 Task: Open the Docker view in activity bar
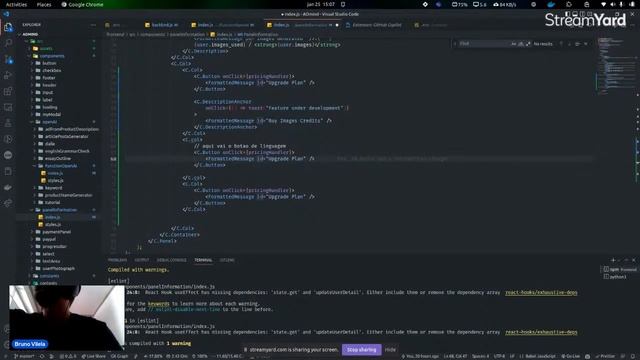(8, 187)
